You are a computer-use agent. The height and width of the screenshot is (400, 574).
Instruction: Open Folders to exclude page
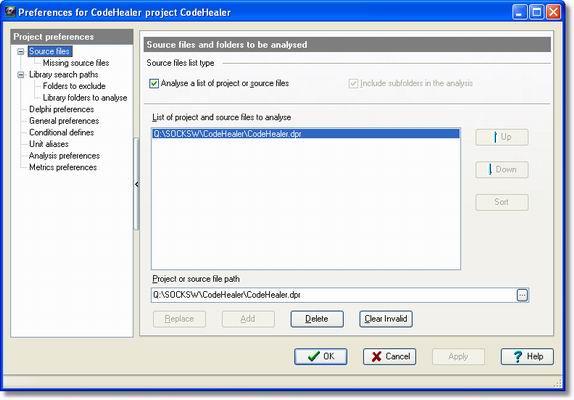tap(74, 86)
